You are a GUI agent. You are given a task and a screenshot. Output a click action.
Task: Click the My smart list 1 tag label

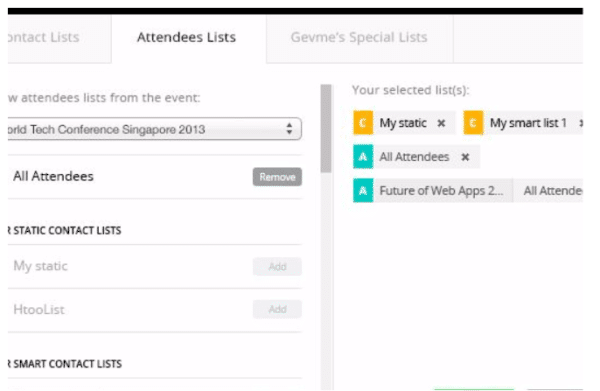coord(528,123)
